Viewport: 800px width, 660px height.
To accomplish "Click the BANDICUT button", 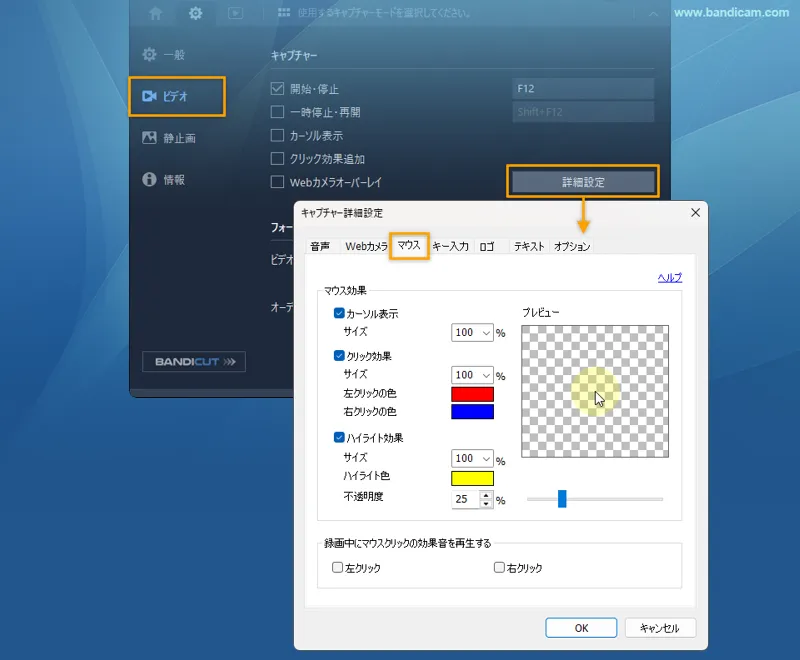I will 194,362.
